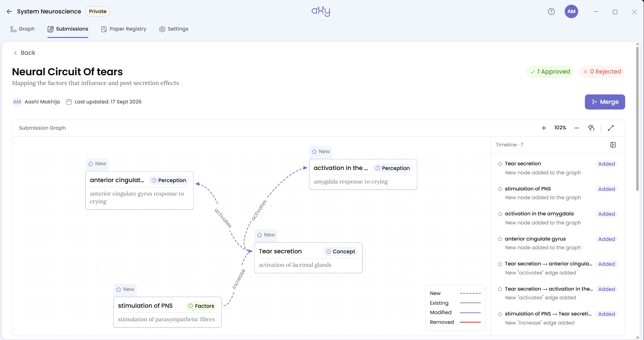Click the calendar icon by Last updated
644x340 pixels.
point(69,102)
